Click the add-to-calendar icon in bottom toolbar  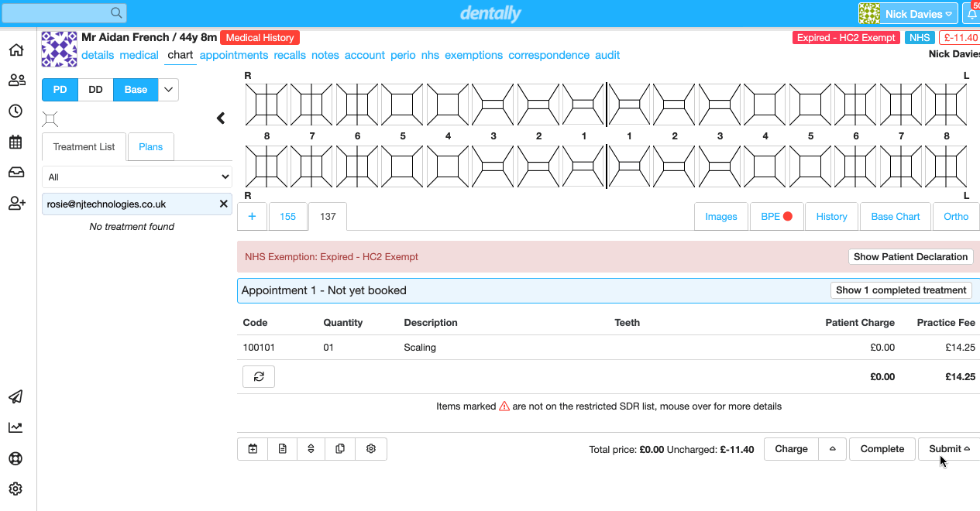point(253,449)
